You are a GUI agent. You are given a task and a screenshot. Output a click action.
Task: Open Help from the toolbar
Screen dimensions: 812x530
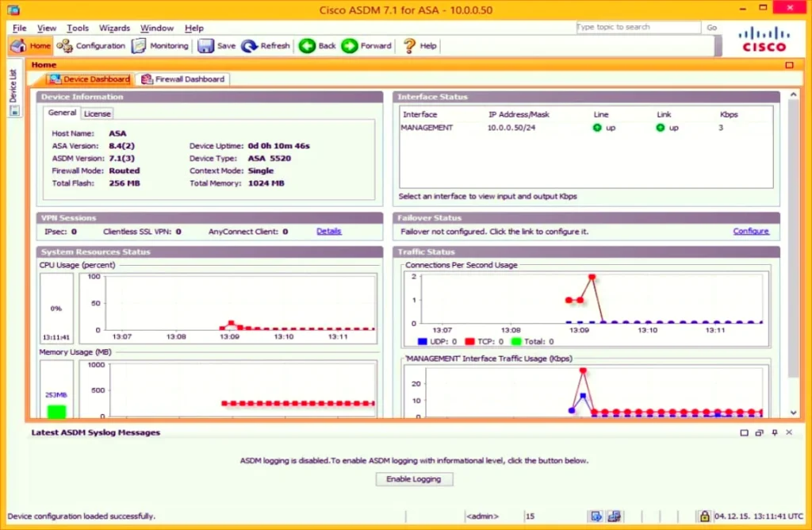click(420, 45)
